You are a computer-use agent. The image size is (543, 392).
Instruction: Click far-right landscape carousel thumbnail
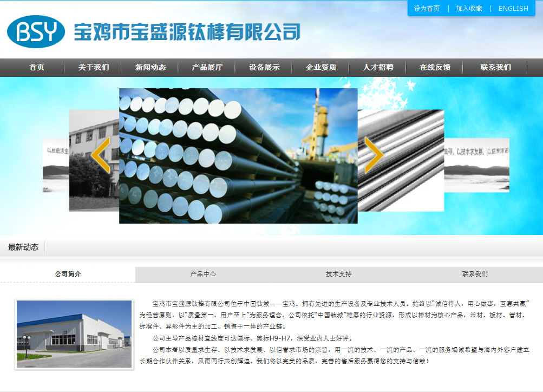(476, 165)
